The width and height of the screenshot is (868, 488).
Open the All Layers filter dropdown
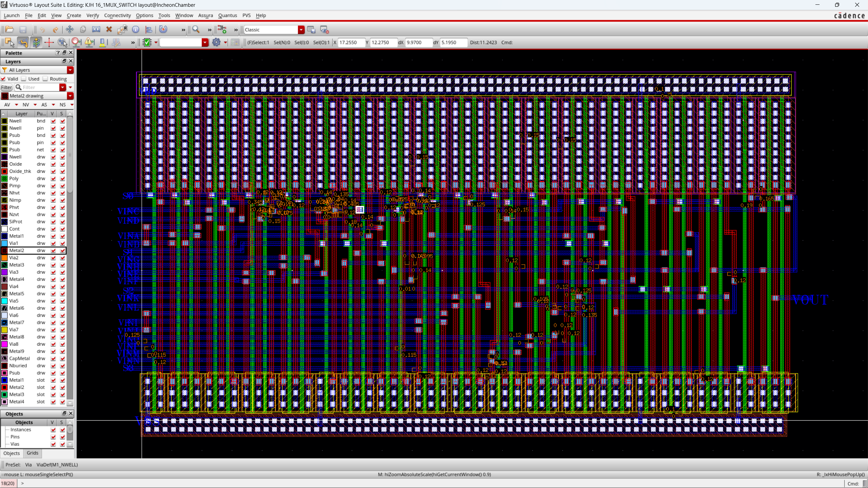70,70
